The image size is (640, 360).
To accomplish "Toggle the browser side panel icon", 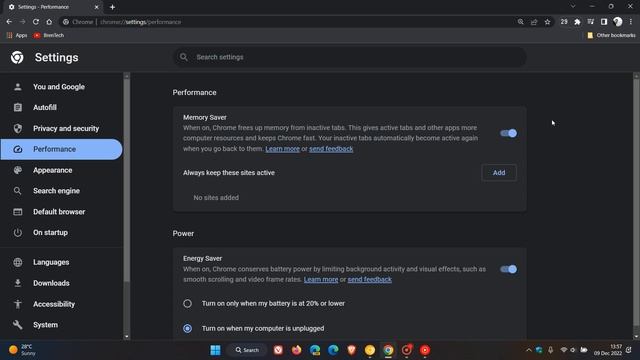I will (604, 22).
